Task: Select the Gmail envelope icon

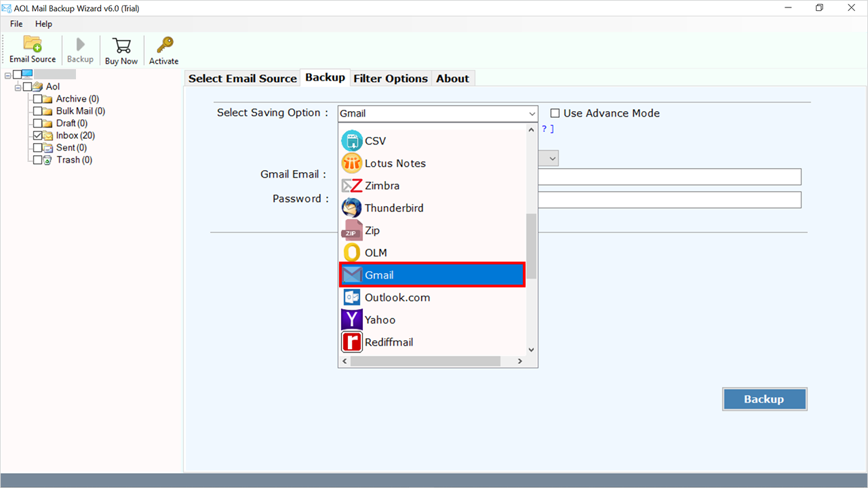Action: pyautogui.click(x=352, y=275)
